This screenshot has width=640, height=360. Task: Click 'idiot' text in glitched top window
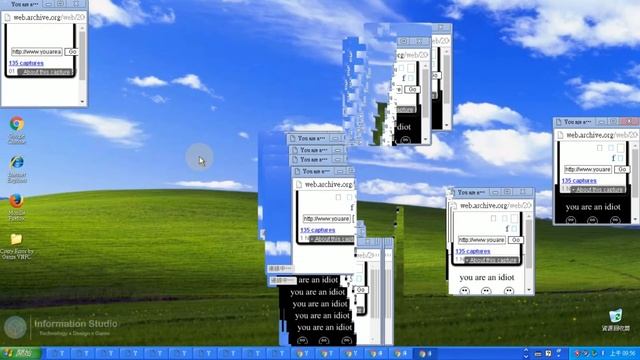(404, 127)
